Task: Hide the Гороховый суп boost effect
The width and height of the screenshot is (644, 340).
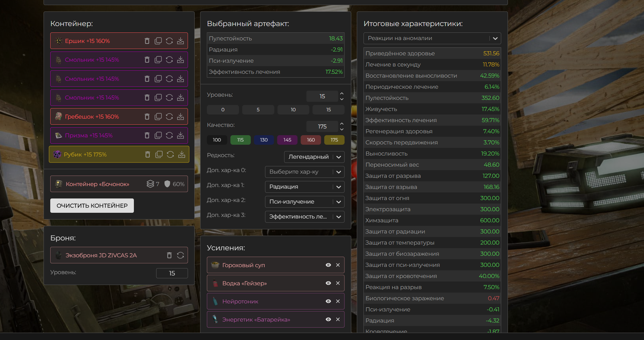Action: (328, 265)
